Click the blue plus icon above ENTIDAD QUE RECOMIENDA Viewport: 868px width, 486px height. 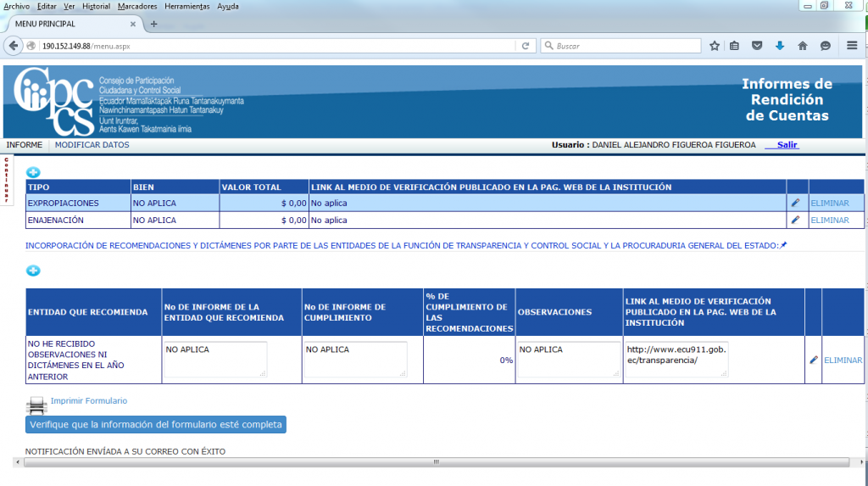pos(32,271)
